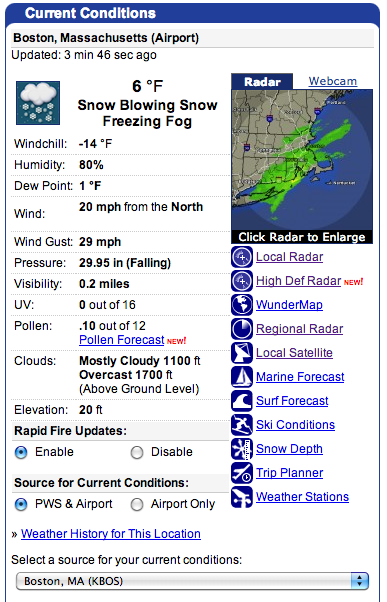The width and height of the screenshot is (387, 602).
Task: Click the Surf Forecast wave icon
Action: [242, 400]
